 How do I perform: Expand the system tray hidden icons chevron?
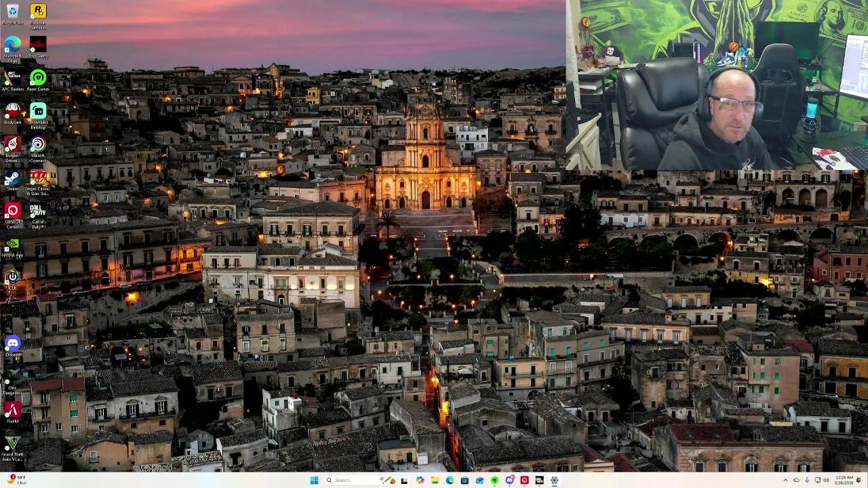(x=785, y=481)
